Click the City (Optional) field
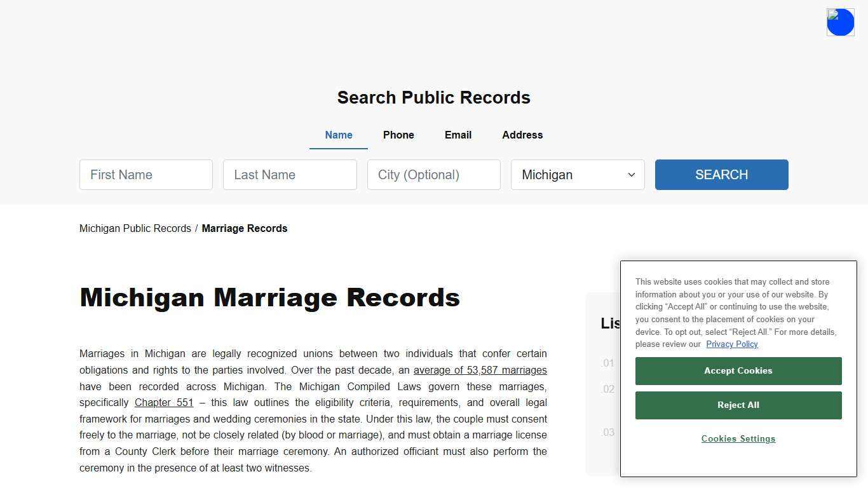The height and width of the screenshot is (488, 868). click(433, 175)
